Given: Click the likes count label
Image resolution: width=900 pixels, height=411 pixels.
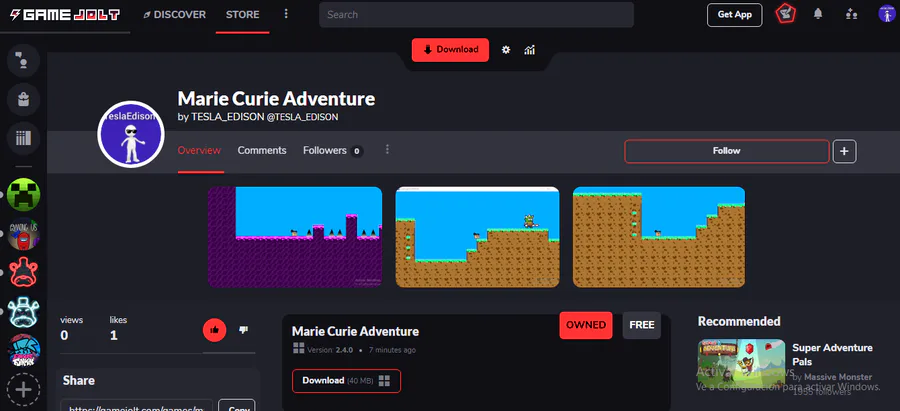Looking at the screenshot, I should pos(118,320).
